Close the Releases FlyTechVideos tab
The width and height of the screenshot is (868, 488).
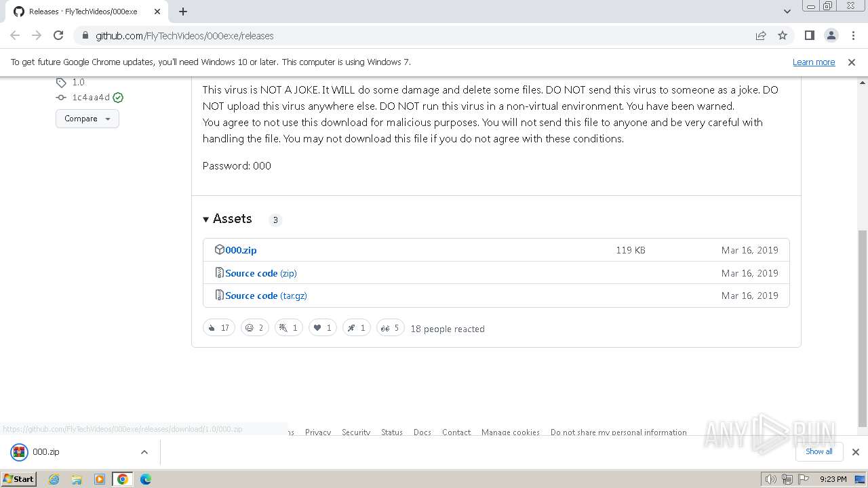157,12
